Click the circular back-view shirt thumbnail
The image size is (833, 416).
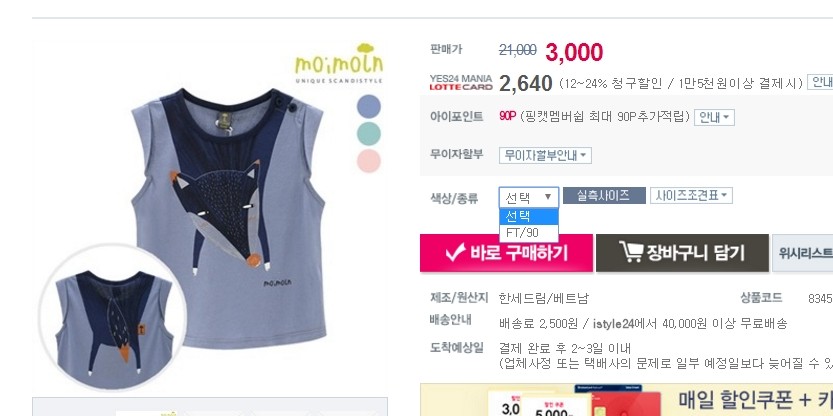click(x=113, y=318)
